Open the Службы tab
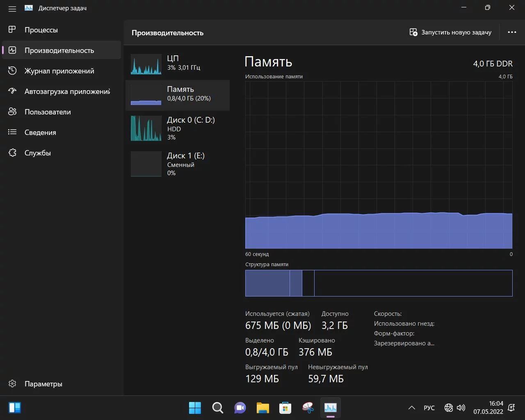The height and width of the screenshot is (420, 525). [62, 153]
